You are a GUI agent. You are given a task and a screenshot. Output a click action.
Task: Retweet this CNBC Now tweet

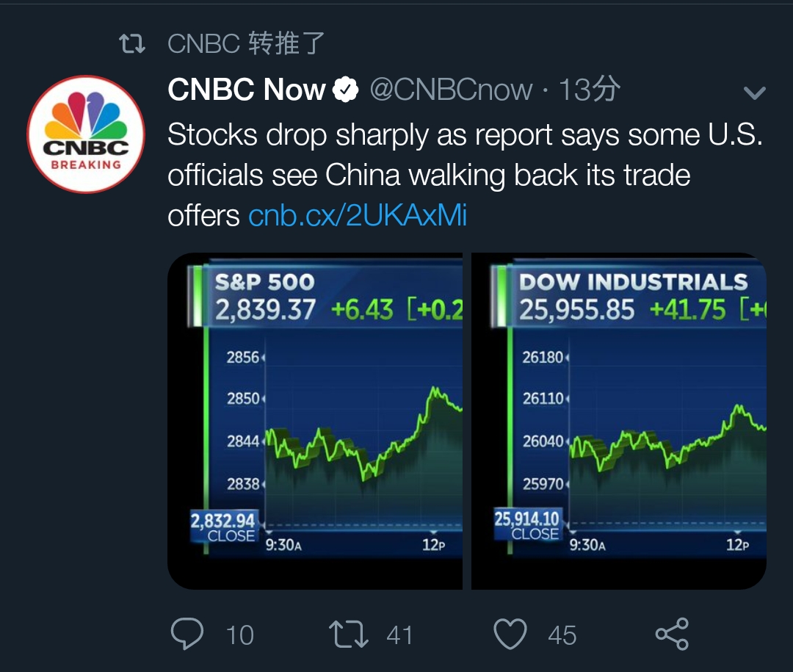click(349, 635)
